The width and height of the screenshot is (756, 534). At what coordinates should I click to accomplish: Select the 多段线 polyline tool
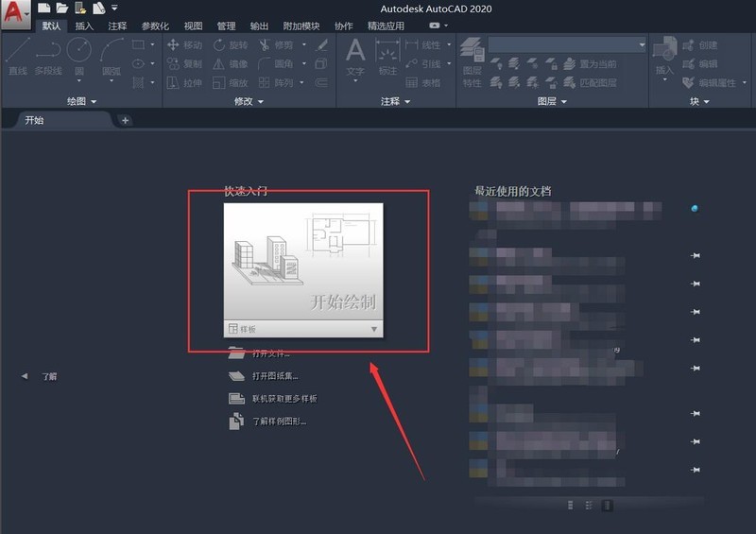tap(48, 57)
